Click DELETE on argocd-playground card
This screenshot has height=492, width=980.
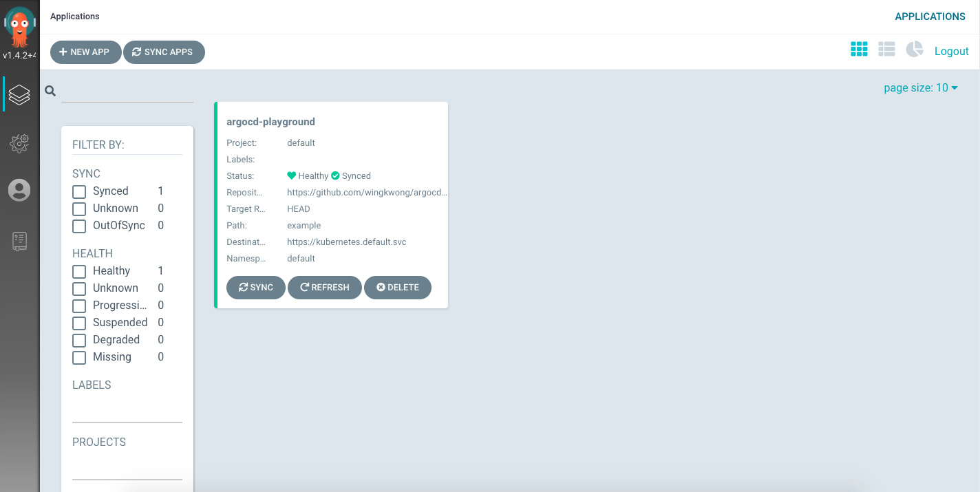coord(398,288)
